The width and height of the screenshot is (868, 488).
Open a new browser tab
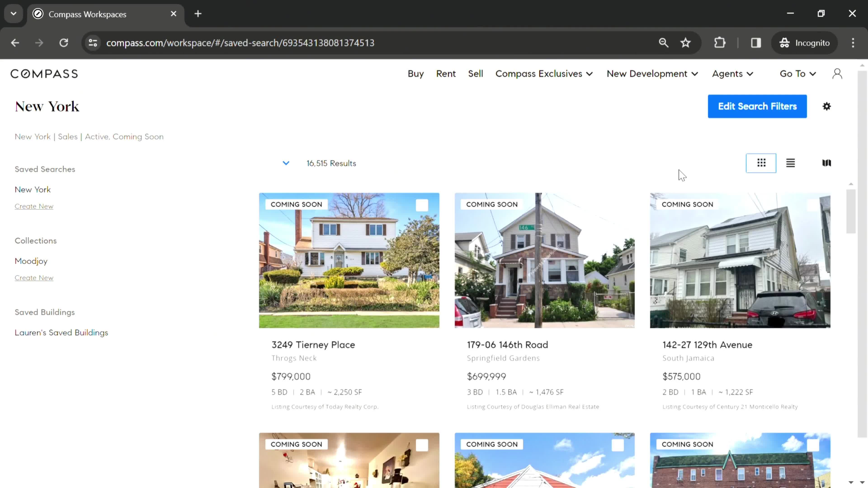198,14
